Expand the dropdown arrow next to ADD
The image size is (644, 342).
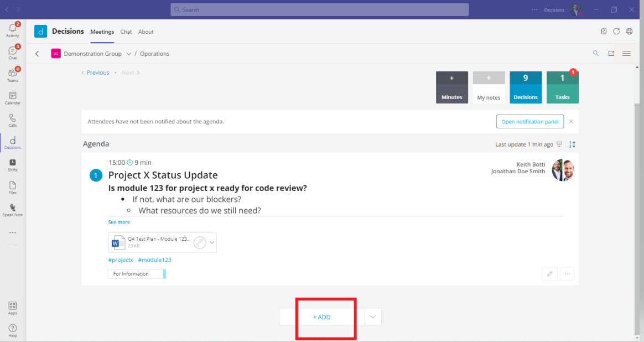(373, 317)
